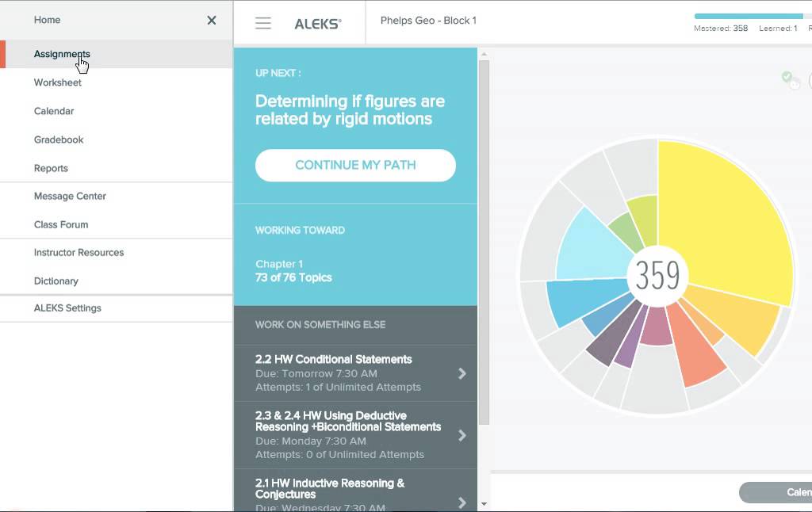
Task: Expand the 2.3 & 2.4 HW chevron arrow
Action: coord(462,435)
